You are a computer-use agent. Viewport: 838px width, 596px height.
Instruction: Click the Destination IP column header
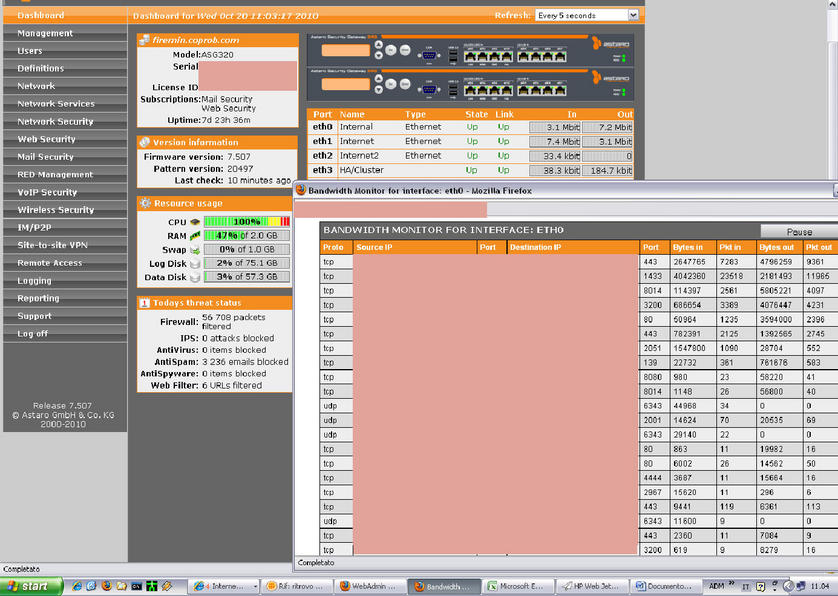[x=572, y=247]
